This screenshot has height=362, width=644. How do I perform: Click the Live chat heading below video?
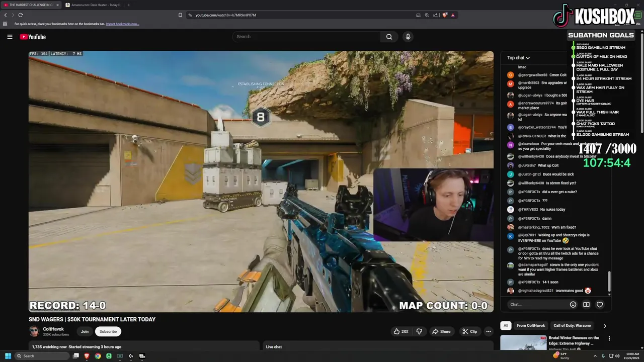click(x=274, y=347)
